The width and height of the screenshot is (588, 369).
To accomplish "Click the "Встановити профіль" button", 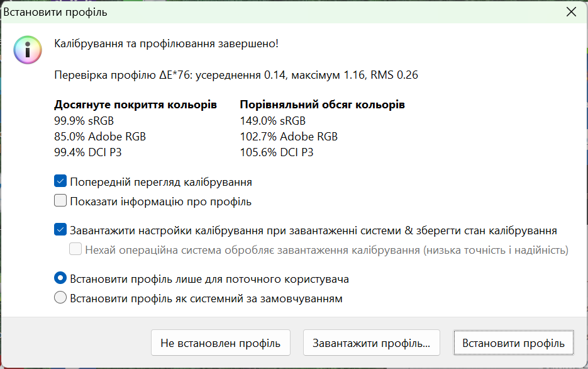I will (513, 343).
